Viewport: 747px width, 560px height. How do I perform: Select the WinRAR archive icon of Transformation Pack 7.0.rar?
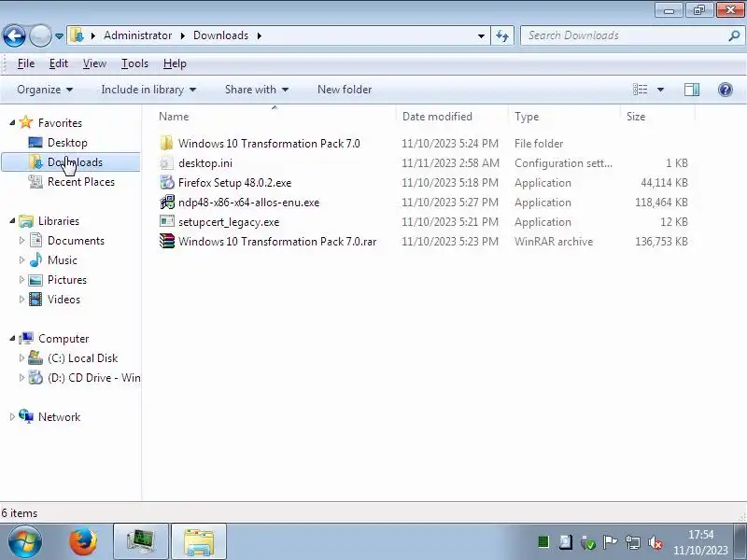tap(167, 241)
